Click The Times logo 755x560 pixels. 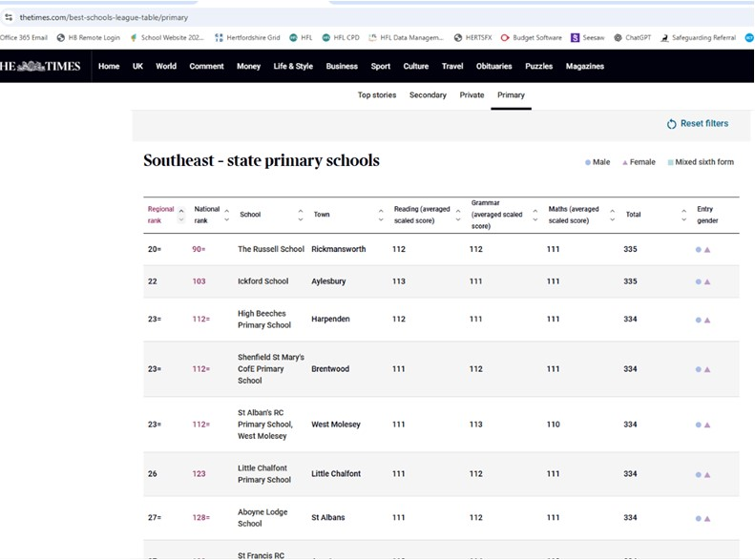40,67
